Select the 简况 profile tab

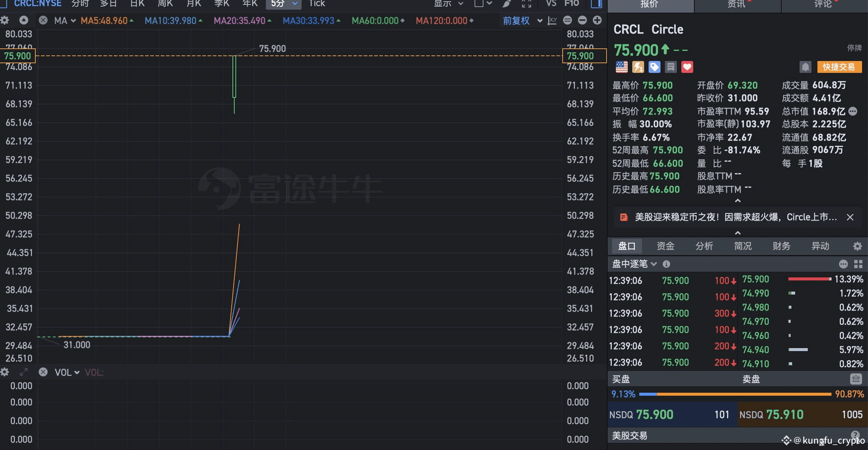coord(743,246)
